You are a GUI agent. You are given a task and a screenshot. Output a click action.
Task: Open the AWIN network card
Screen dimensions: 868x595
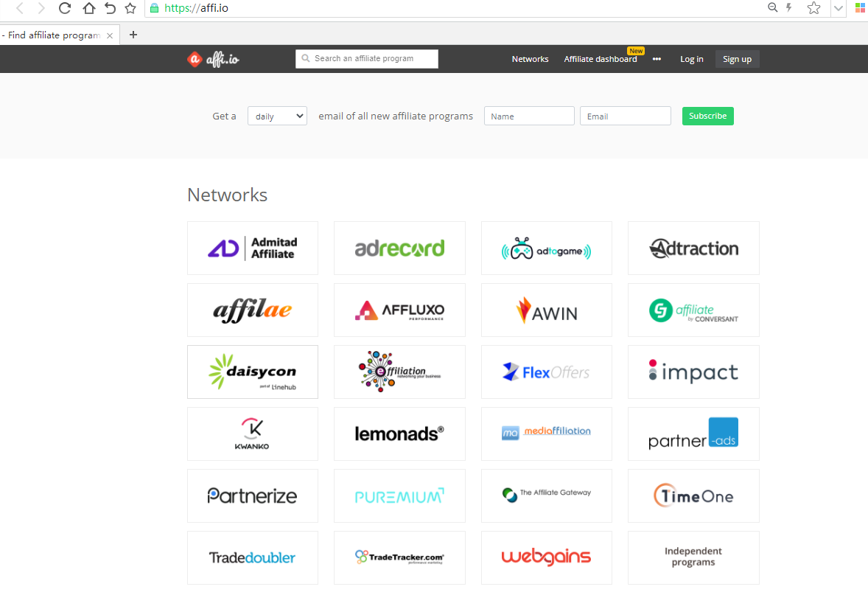547,310
